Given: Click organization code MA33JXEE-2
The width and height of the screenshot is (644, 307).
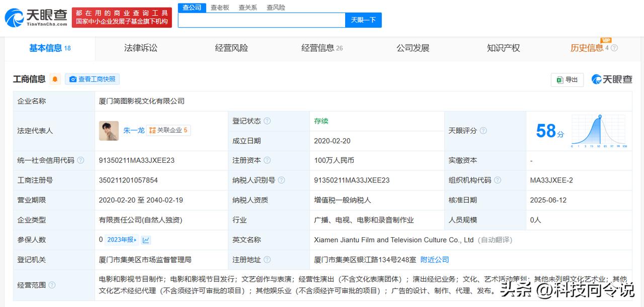Looking at the screenshot, I should [x=551, y=180].
